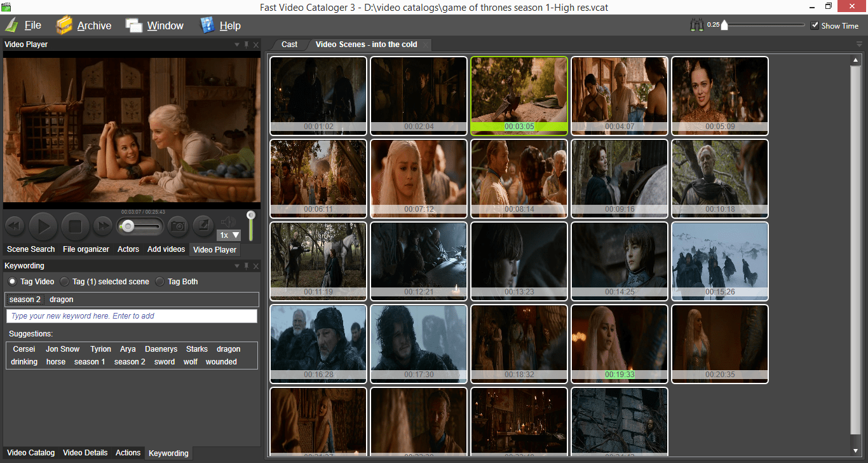Viewport: 868px width, 463px height.
Task: Select scene thumbnail at 00:01:02
Action: tap(318, 95)
